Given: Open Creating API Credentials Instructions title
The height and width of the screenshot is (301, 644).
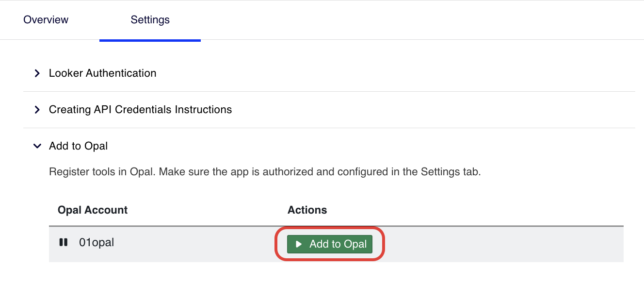Looking at the screenshot, I should [141, 110].
